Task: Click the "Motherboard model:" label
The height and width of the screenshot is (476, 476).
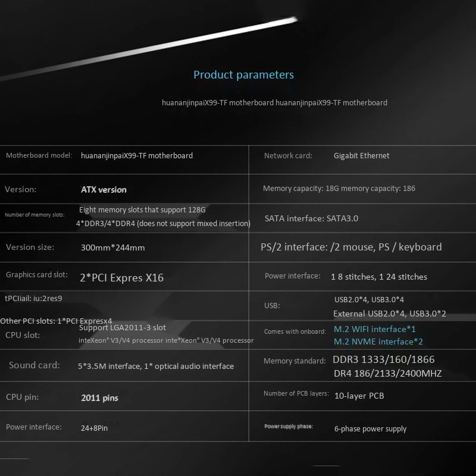Action: [x=39, y=156]
